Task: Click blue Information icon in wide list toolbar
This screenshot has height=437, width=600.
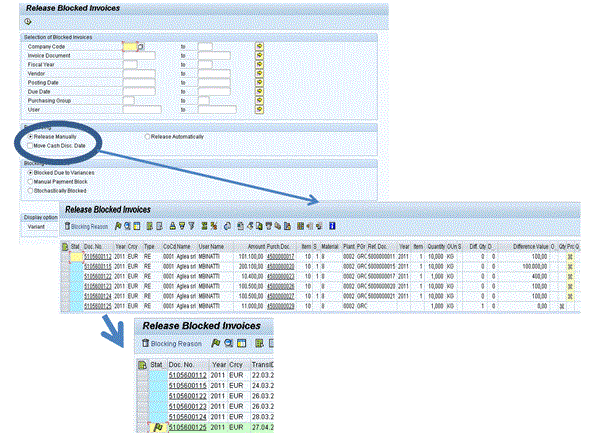Action: [332, 226]
